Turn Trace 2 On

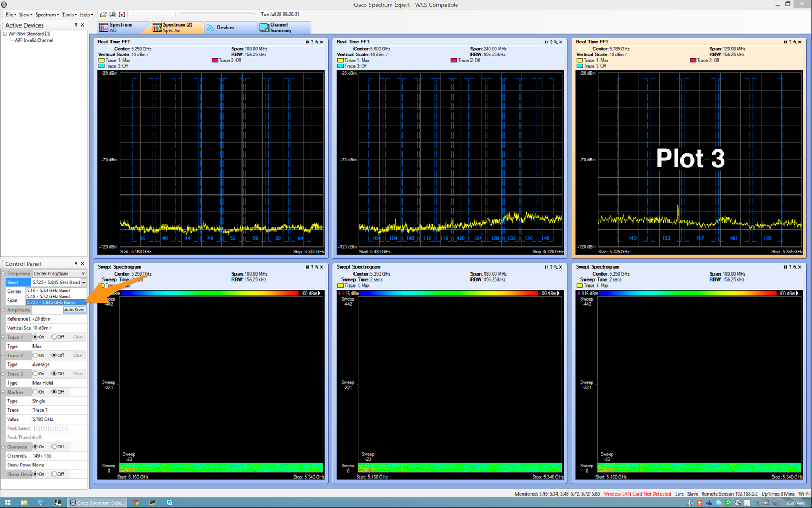click(35, 355)
